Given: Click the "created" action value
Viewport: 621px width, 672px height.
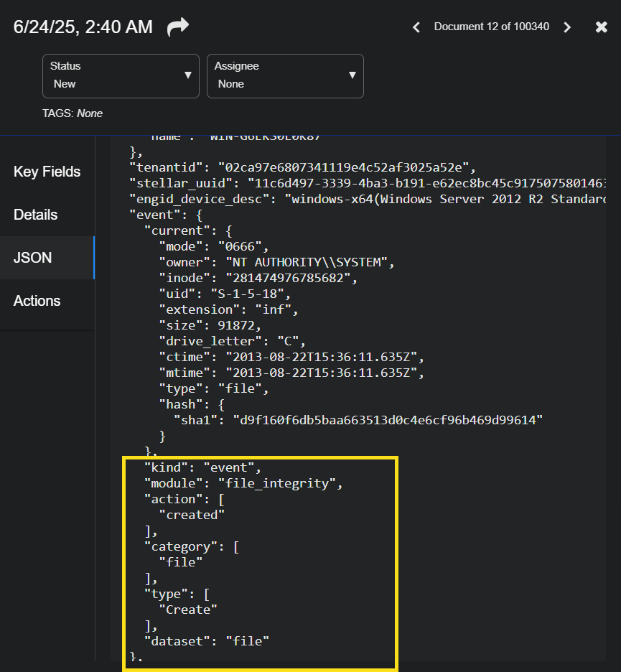Looking at the screenshot, I should click(x=195, y=515).
